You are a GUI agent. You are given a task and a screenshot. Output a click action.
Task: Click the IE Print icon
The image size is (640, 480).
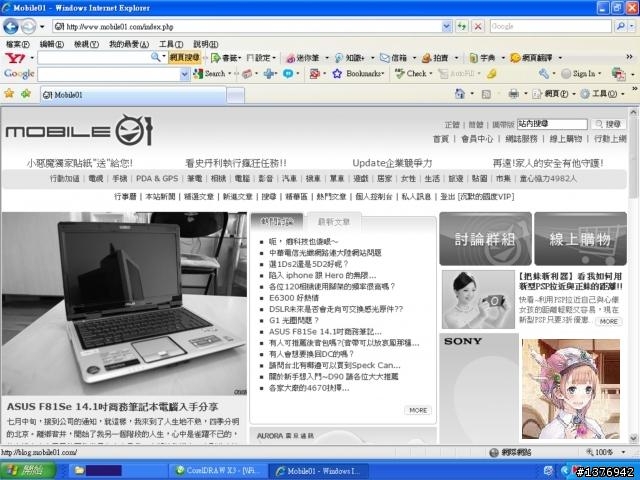(x=513, y=94)
